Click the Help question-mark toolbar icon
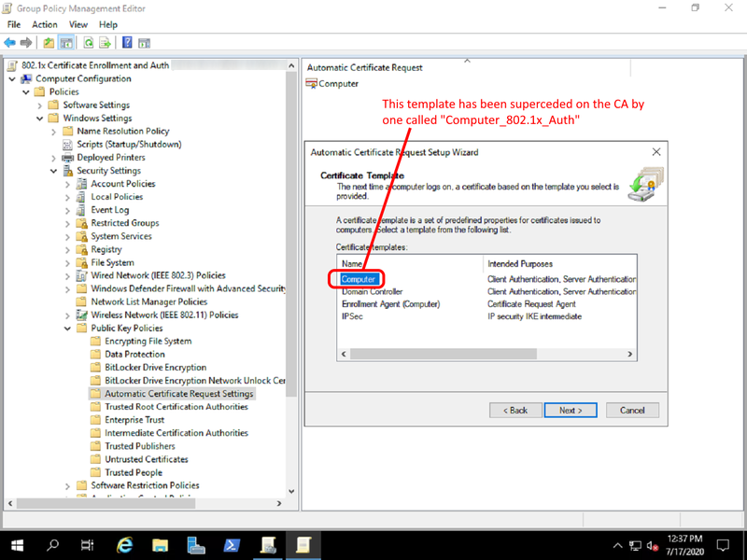 coord(127,42)
